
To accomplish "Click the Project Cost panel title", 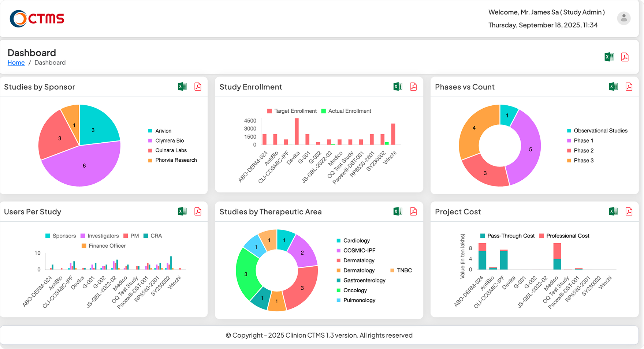I will tap(458, 211).
